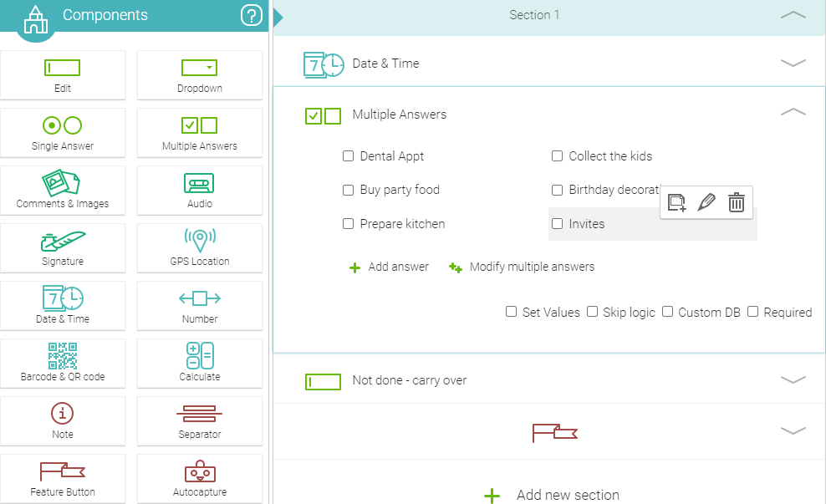Viewport: 826px width, 504px height.
Task: Collapse the Section 1 header
Action: point(793,15)
